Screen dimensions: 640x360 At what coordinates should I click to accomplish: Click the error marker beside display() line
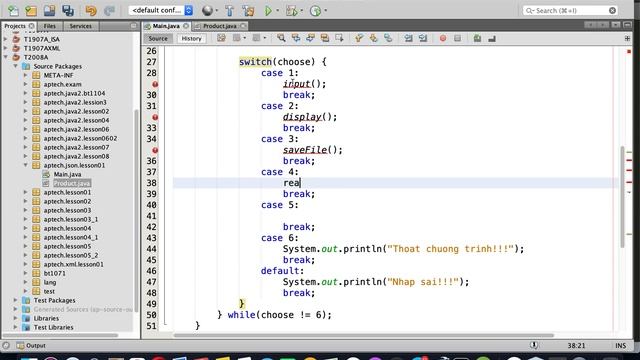[x=155, y=117]
